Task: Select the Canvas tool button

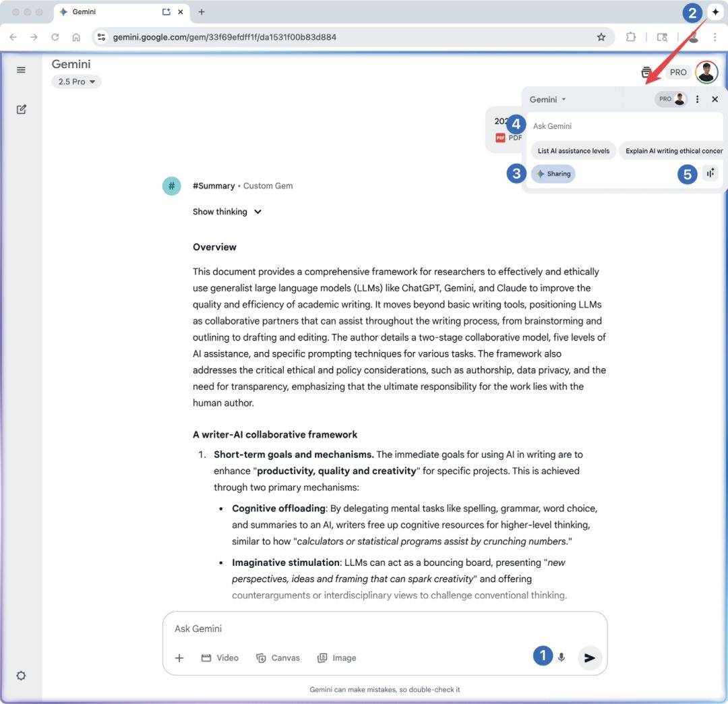Action: coord(278,657)
